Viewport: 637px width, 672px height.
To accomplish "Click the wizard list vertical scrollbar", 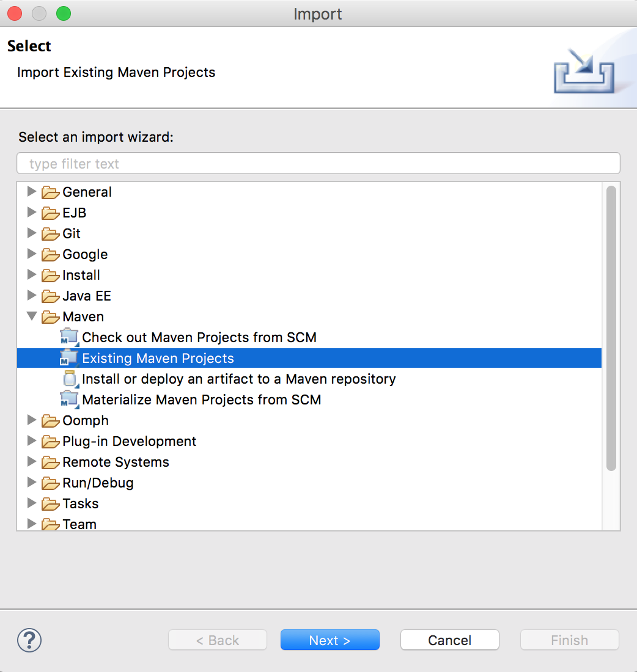I will click(x=611, y=328).
